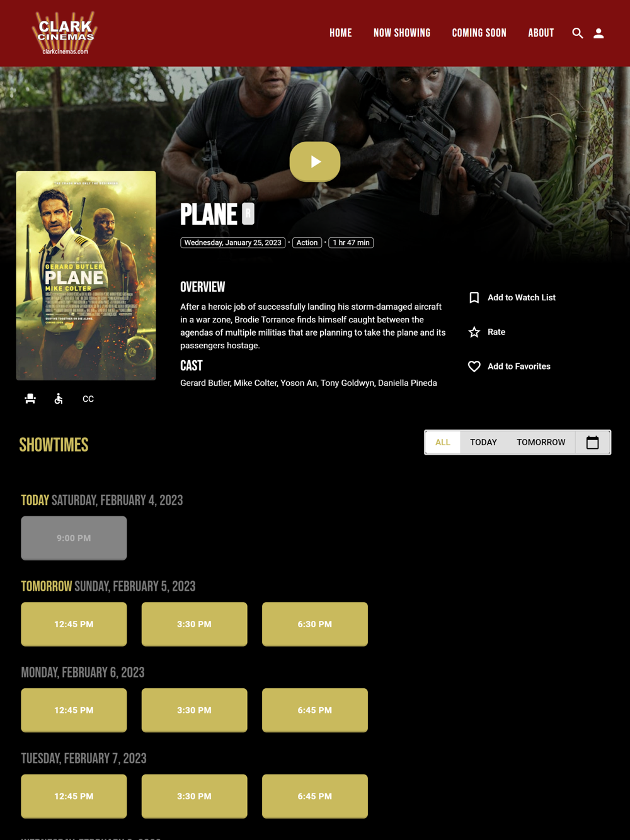Image resolution: width=630 pixels, height=840 pixels.
Task: Go to the NOW SHOWING menu
Action: [x=402, y=33]
